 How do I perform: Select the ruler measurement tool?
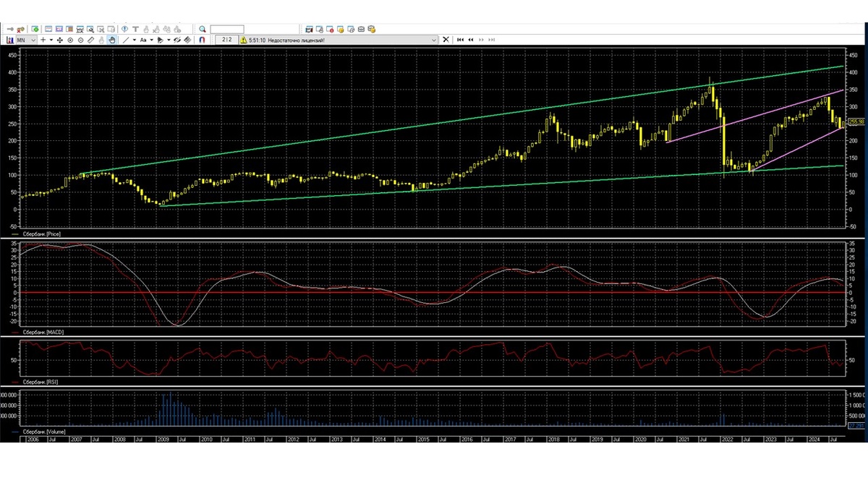(91, 40)
